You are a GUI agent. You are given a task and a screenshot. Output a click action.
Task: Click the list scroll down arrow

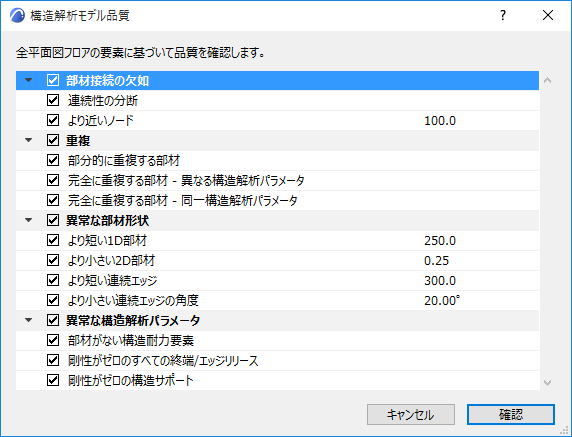click(x=547, y=383)
